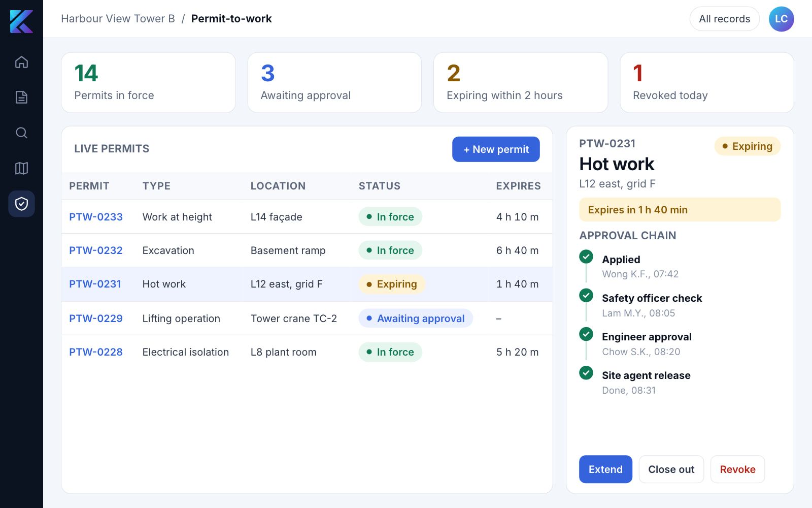Click "LIVE PERMITS" heading

(x=112, y=149)
